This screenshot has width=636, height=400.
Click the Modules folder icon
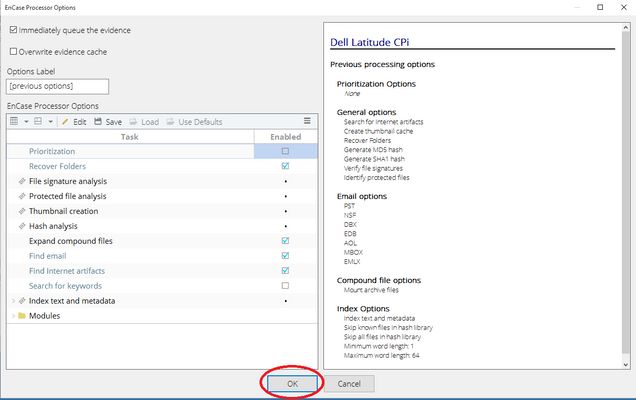pos(22,316)
